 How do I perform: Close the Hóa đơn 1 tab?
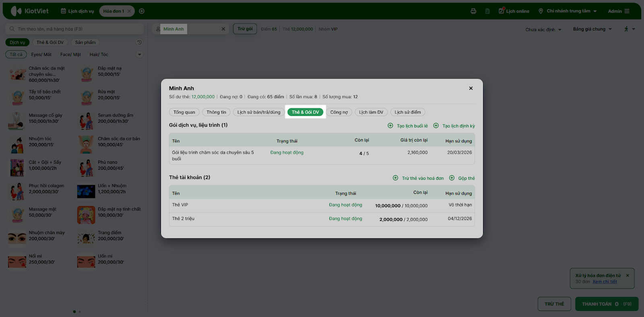pos(129,11)
